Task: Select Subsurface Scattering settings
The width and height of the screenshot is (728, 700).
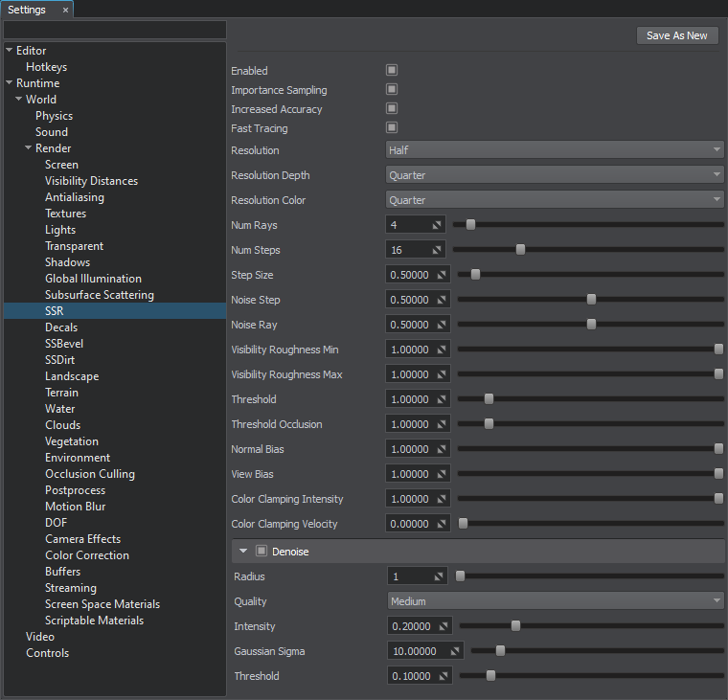Action: (100, 295)
